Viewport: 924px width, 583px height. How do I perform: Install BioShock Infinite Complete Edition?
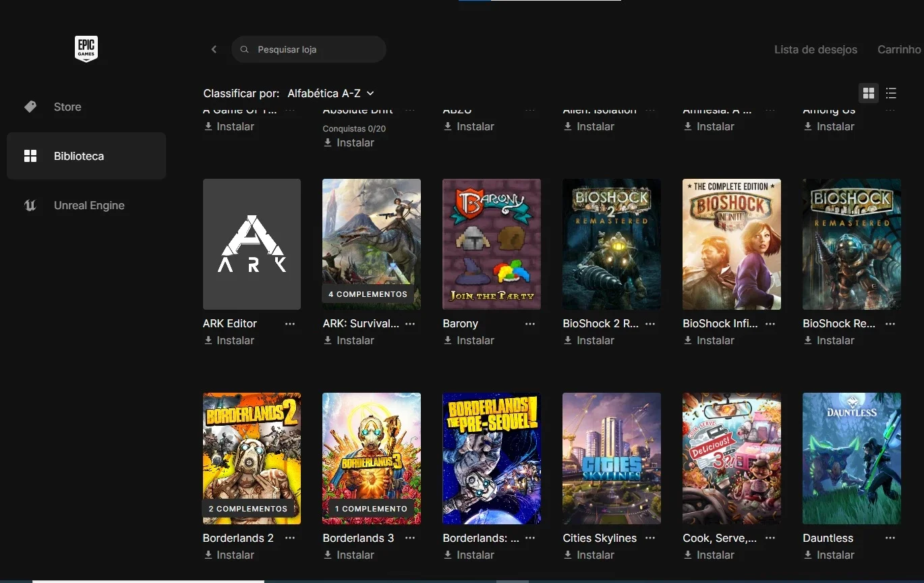click(709, 341)
